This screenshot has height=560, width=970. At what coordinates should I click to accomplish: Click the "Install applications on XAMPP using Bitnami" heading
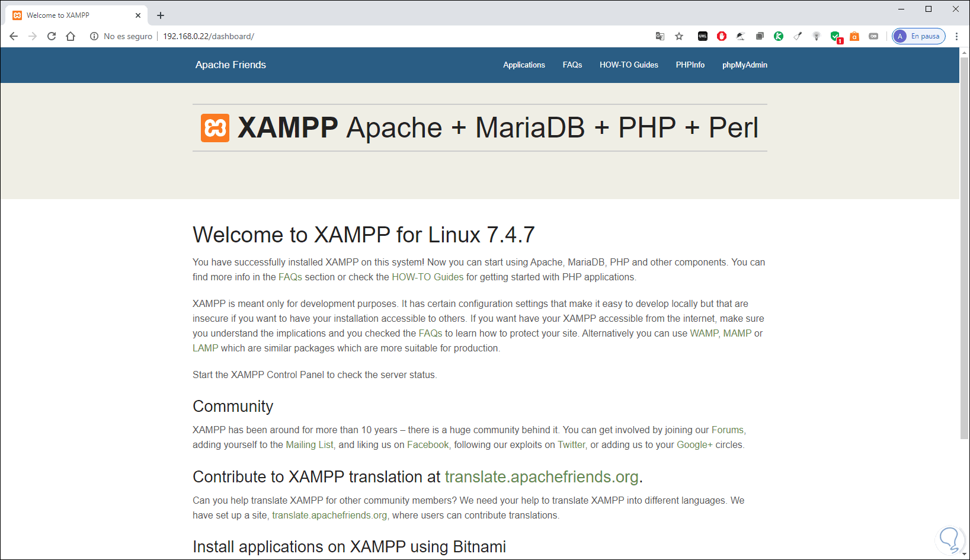350,546
